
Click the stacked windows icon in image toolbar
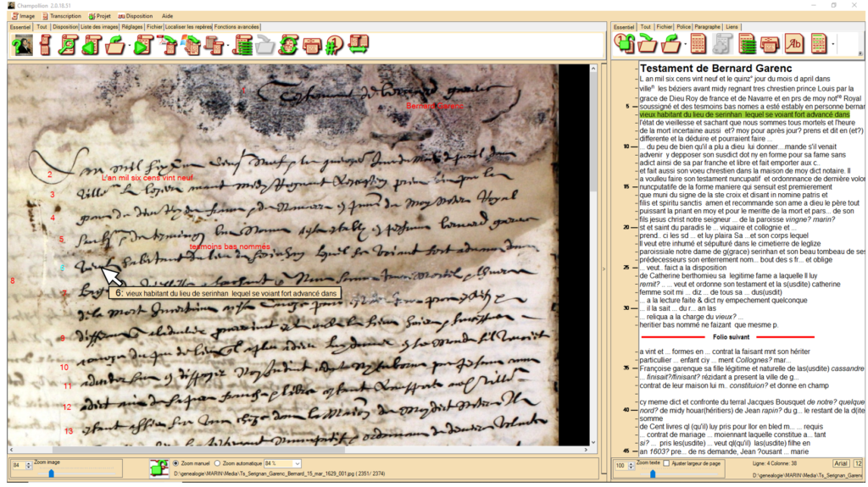tap(312, 45)
